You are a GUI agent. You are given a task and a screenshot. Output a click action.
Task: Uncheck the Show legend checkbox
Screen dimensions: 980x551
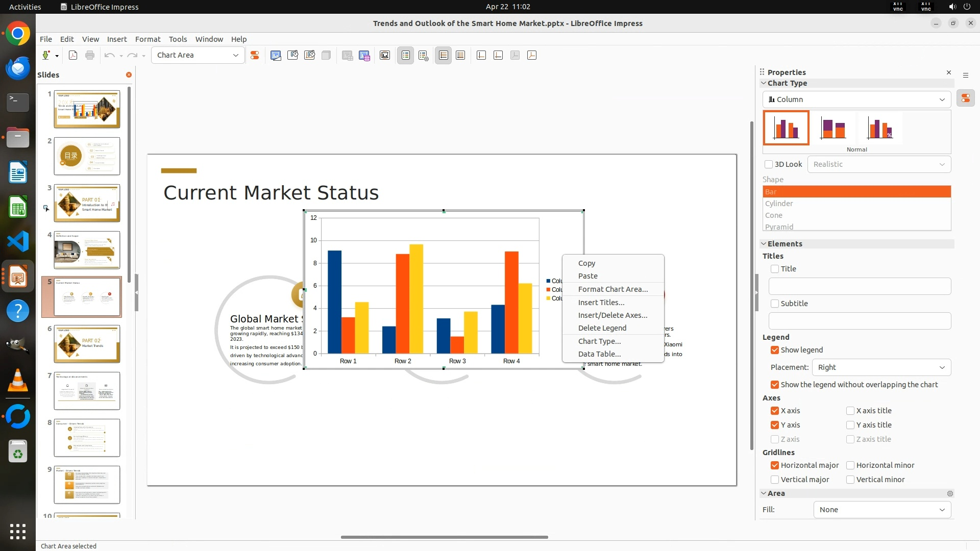[x=775, y=350]
